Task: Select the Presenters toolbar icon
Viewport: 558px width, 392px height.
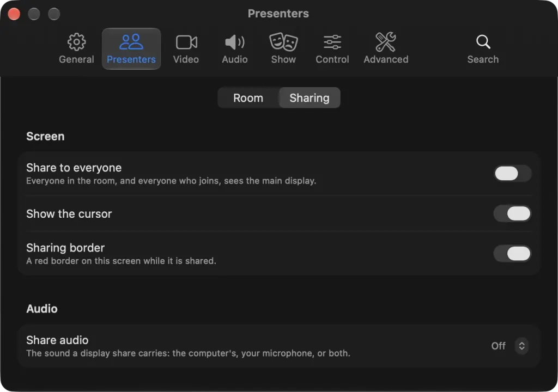Action: pyautogui.click(x=131, y=49)
